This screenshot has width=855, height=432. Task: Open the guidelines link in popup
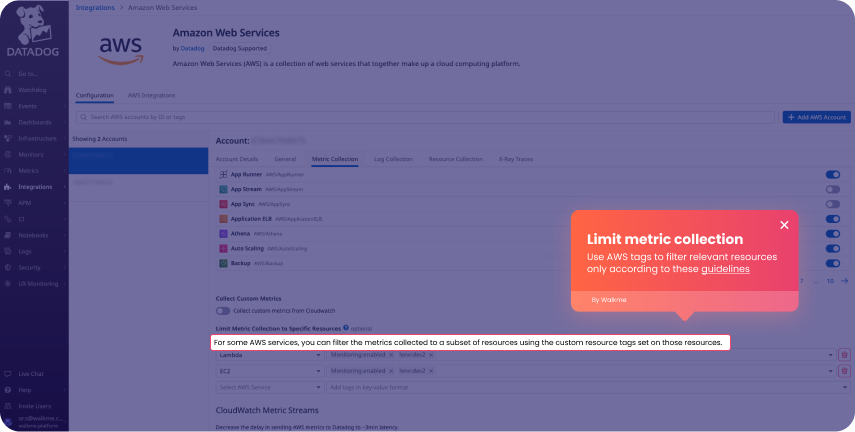click(725, 269)
